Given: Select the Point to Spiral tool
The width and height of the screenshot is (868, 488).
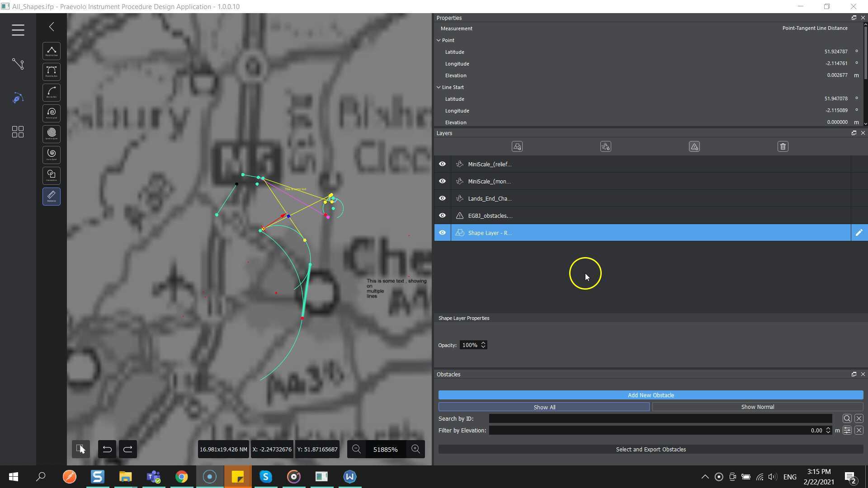Looking at the screenshot, I should pos(52,113).
